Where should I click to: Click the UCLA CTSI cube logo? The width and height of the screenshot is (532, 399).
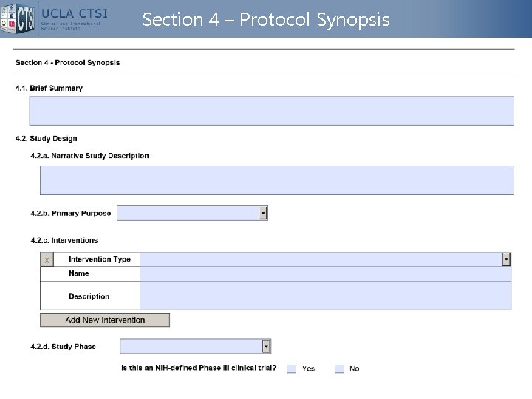click(18, 18)
